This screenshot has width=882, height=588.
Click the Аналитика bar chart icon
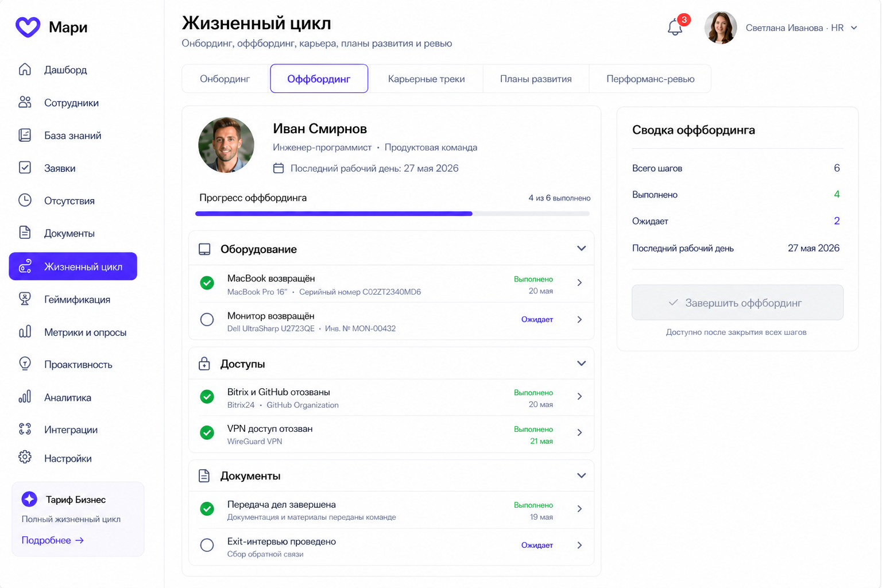coord(25,397)
